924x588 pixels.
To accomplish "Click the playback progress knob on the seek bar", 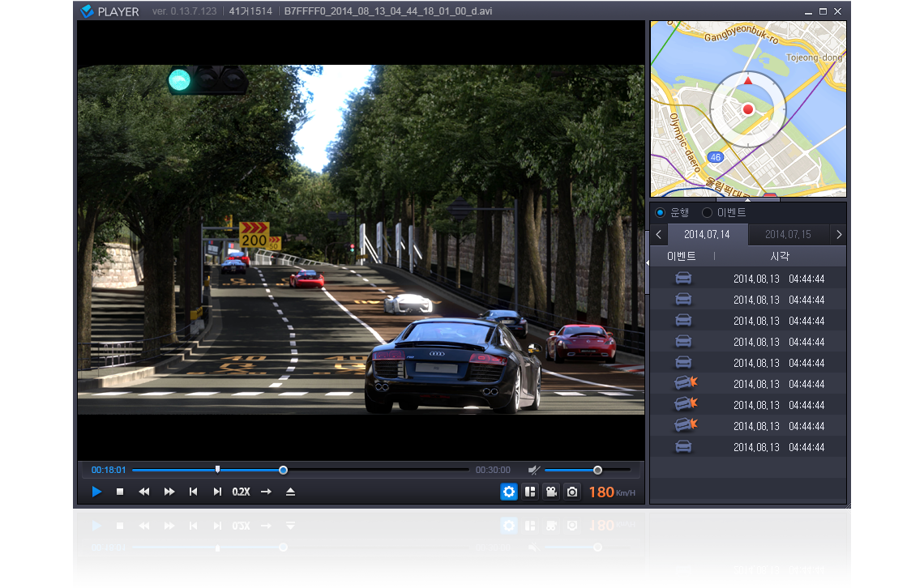I will [x=284, y=470].
